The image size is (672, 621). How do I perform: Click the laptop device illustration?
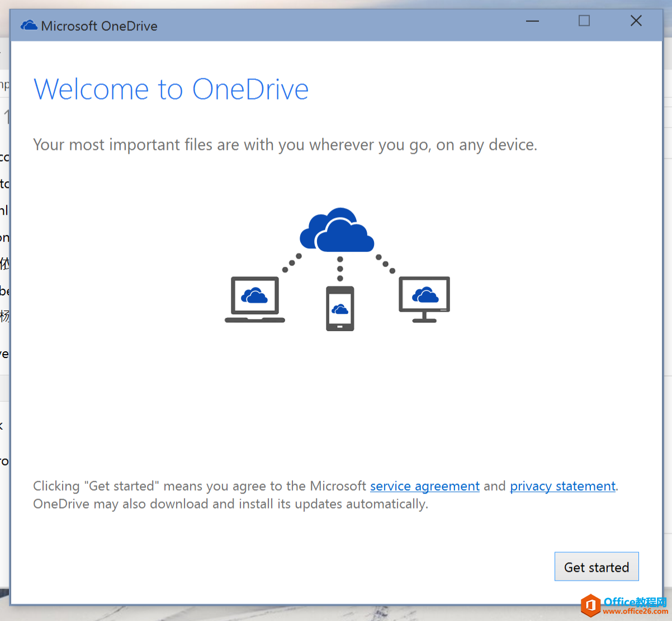pos(255,300)
